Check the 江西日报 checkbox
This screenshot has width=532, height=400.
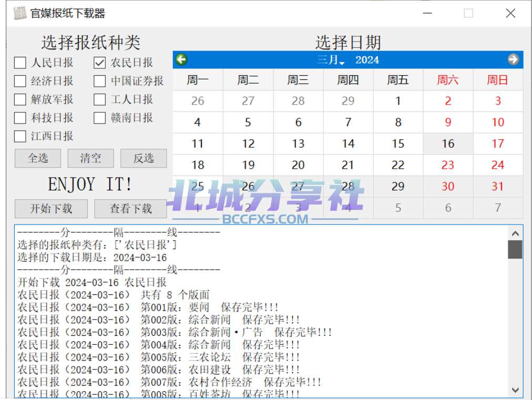(x=20, y=136)
